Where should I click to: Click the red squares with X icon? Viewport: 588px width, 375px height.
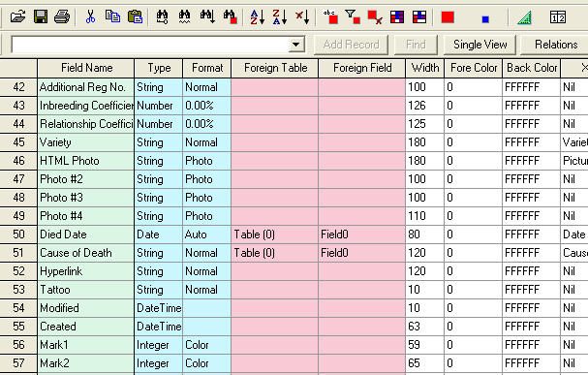point(375,16)
